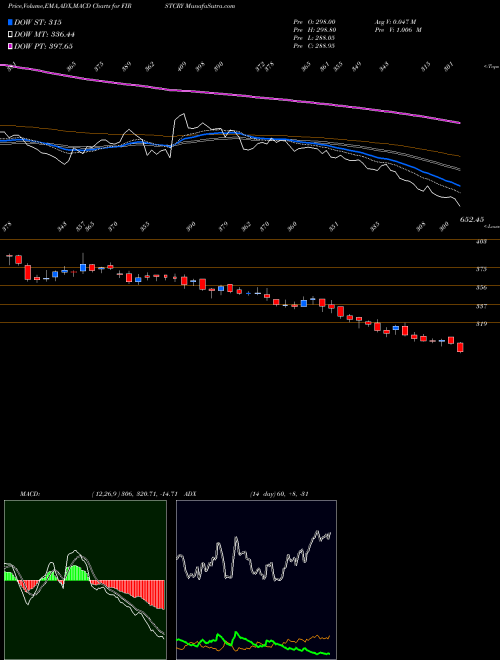Screen dimensions: 500x660
Task: Click the 'Pre H: 298.80' high value
Action: (314, 30)
